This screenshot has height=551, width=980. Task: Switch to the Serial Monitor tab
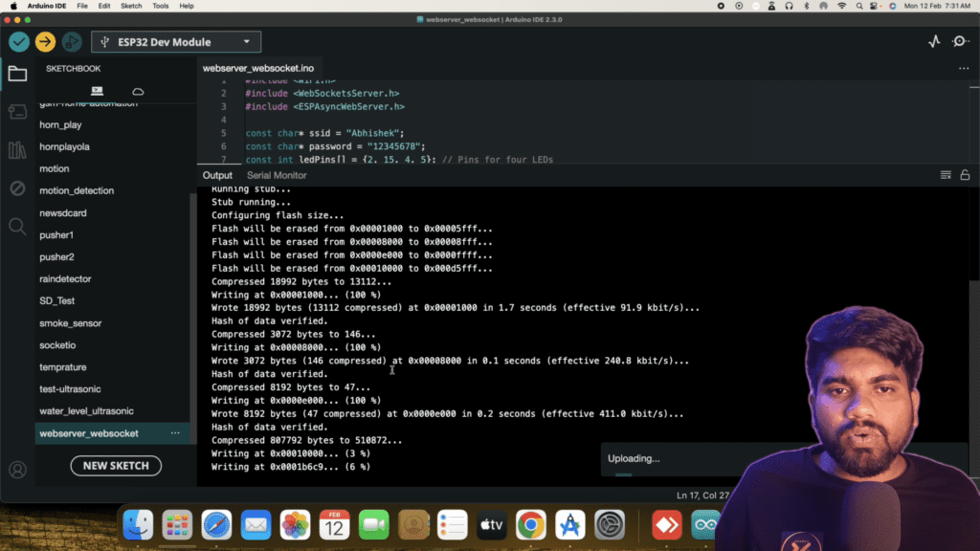click(x=277, y=176)
